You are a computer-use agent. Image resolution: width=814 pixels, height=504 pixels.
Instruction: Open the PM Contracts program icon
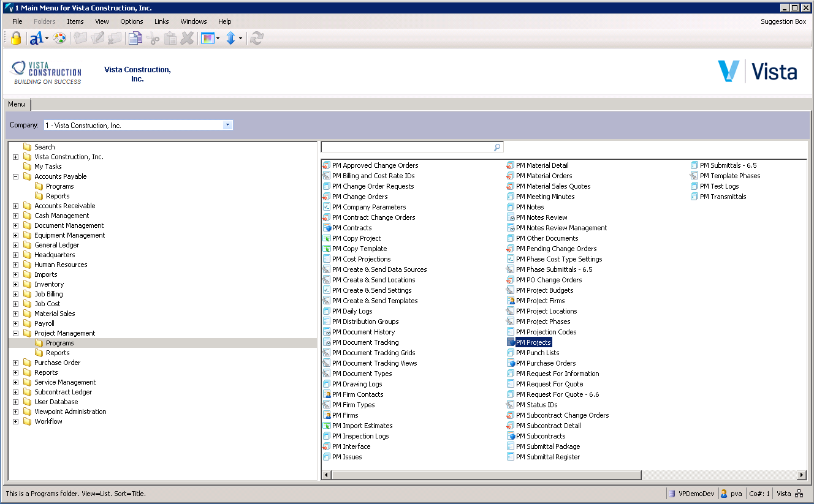327,228
